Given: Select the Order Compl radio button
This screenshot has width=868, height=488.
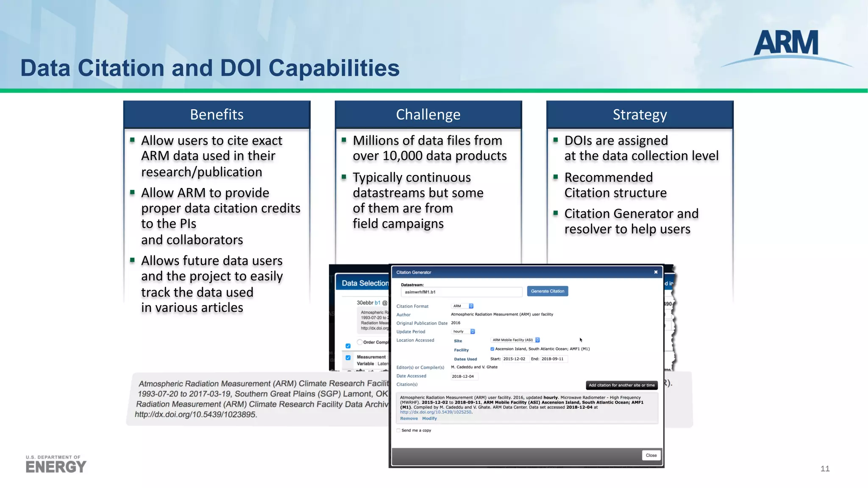Looking at the screenshot, I should [360, 342].
